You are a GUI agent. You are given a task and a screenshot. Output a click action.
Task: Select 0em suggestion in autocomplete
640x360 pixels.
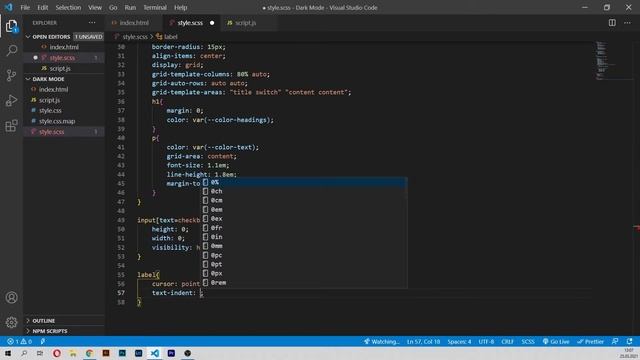click(x=304, y=209)
